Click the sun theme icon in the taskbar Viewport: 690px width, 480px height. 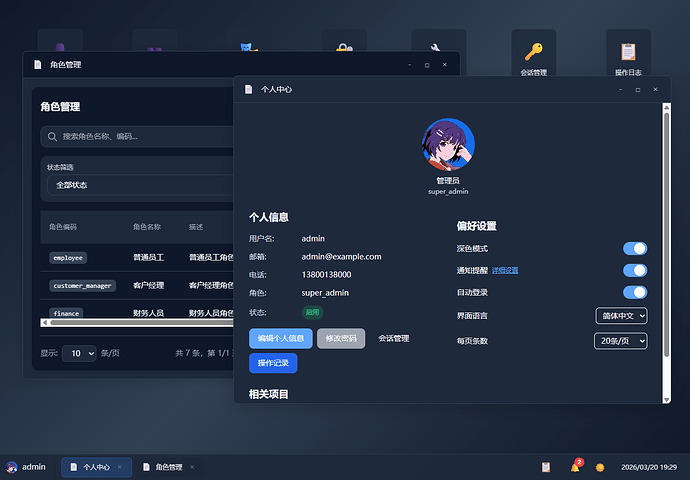600,467
